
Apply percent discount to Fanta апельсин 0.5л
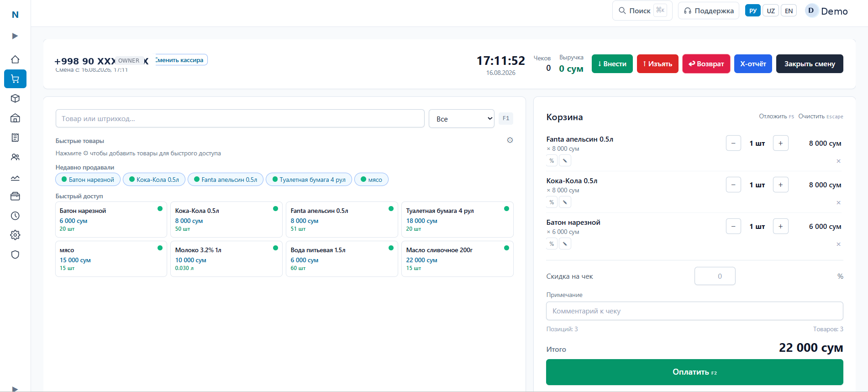552,161
